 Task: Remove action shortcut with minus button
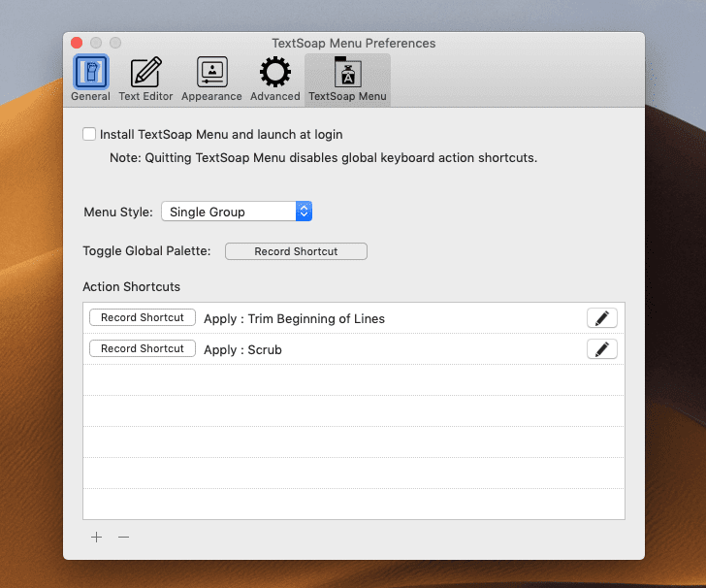[123, 538]
